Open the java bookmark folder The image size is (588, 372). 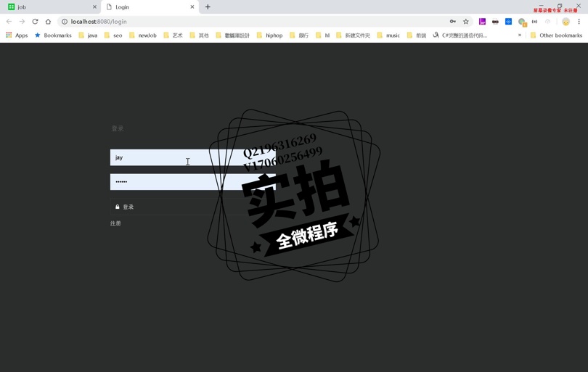click(88, 36)
